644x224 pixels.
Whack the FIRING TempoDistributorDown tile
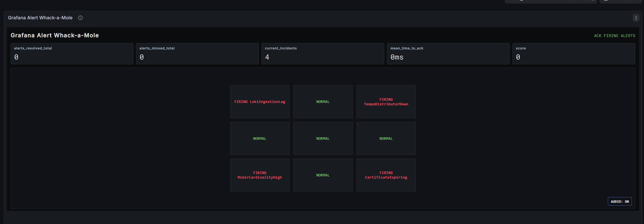(x=386, y=102)
